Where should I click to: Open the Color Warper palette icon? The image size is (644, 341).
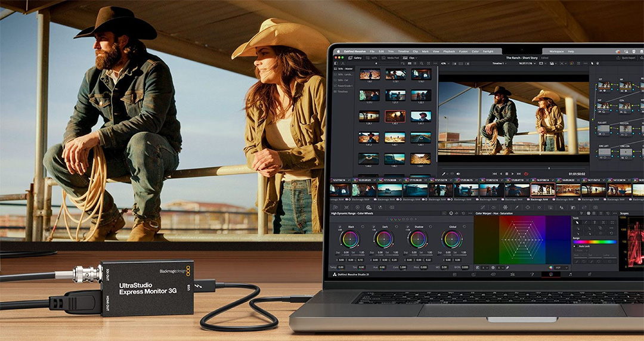pos(505,207)
